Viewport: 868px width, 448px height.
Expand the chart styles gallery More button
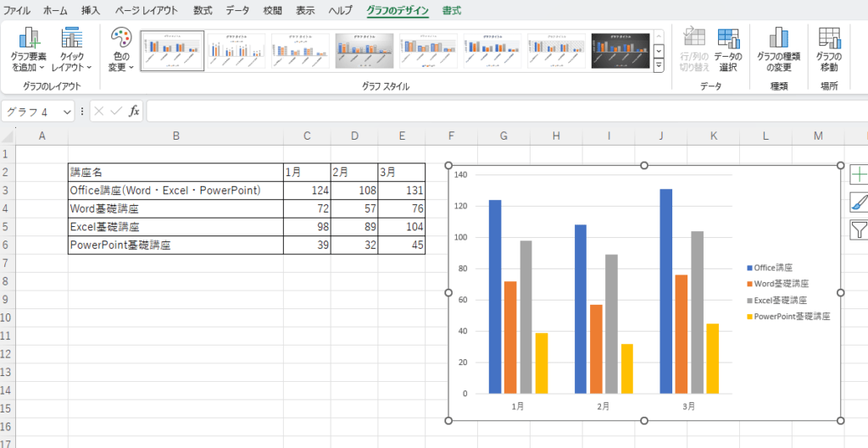point(659,64)
